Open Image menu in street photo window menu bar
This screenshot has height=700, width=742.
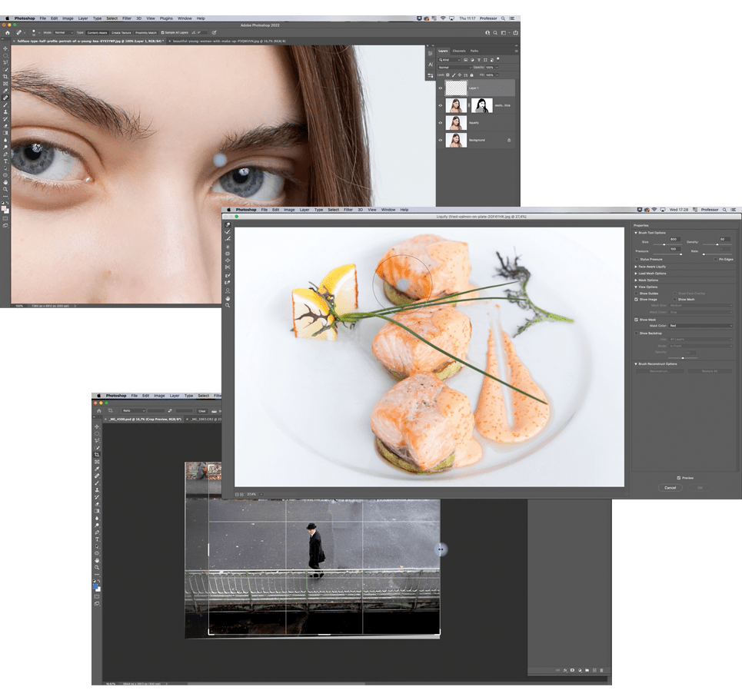coord(159,396)
